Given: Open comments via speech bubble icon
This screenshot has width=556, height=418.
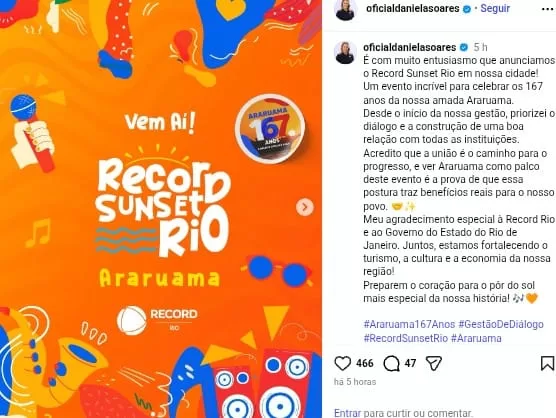Looking at the screenshot, I should tap(391, 363).
